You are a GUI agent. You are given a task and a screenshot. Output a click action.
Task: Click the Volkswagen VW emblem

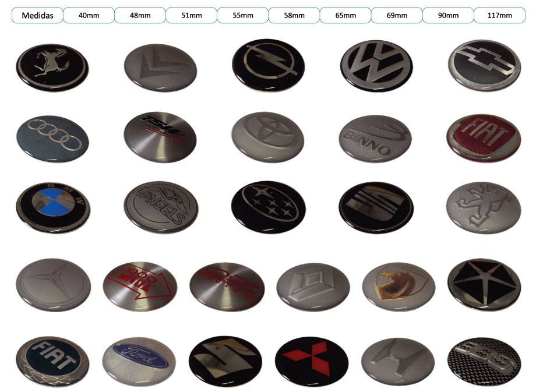[x=376, y=64]
